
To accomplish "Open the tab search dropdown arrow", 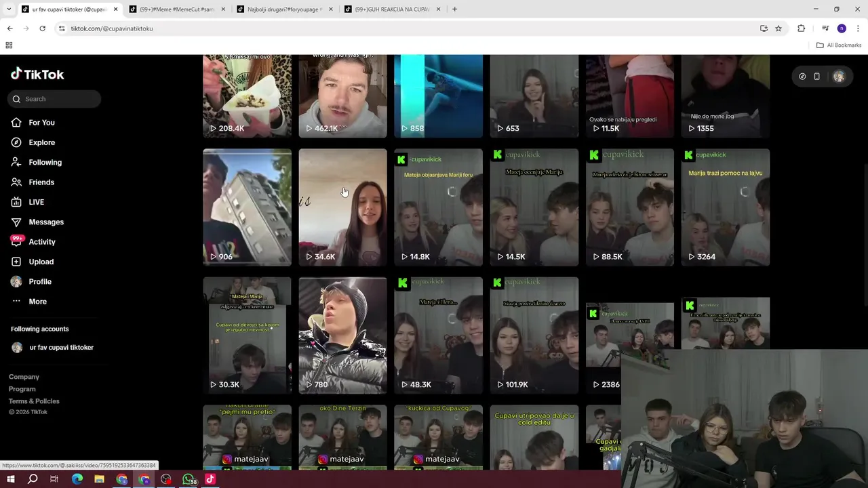I will click(8, 9).
